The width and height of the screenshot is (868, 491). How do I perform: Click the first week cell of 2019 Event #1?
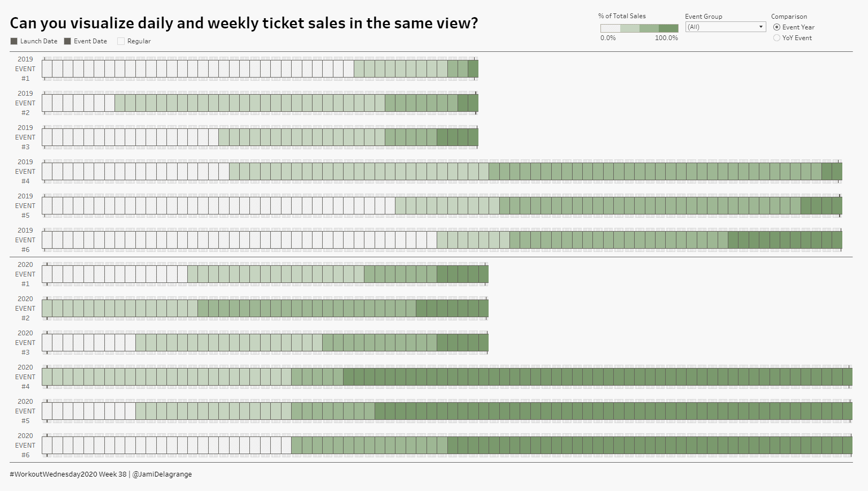tap(47, 69)
